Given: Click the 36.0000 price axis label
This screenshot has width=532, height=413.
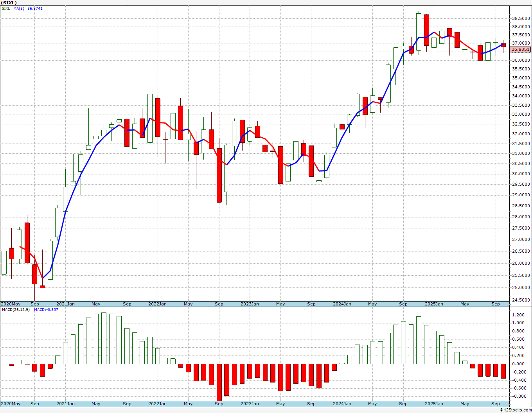Looking at the screenshot, I should point(521,60).
